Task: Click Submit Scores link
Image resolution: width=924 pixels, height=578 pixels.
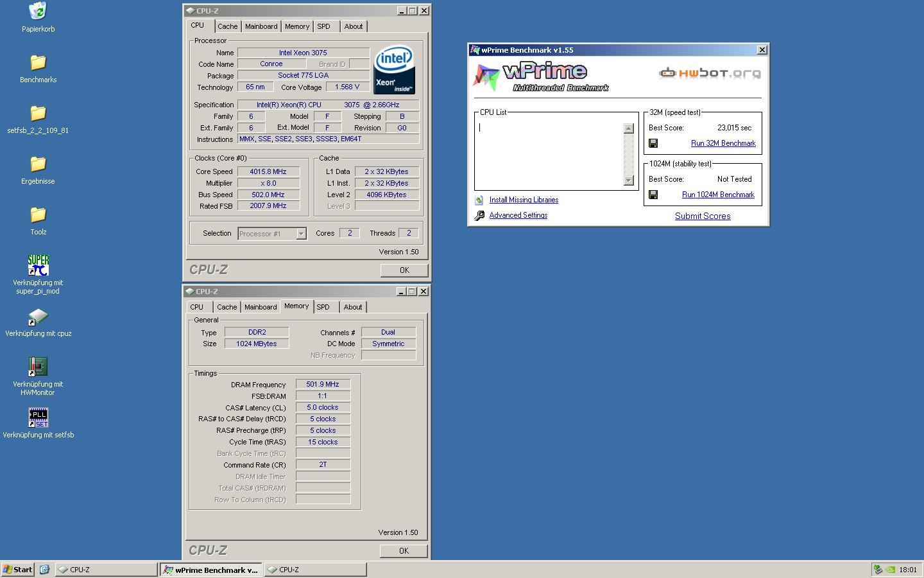Action: [x=703, y=216]
